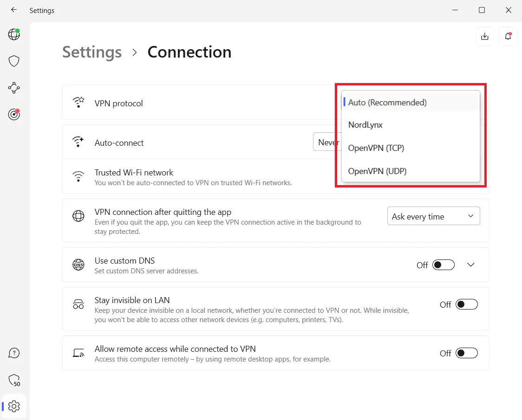Select OpenVPN (UDP) protocol option
Screen dimensions: 522x420
(x=411, y=171)
